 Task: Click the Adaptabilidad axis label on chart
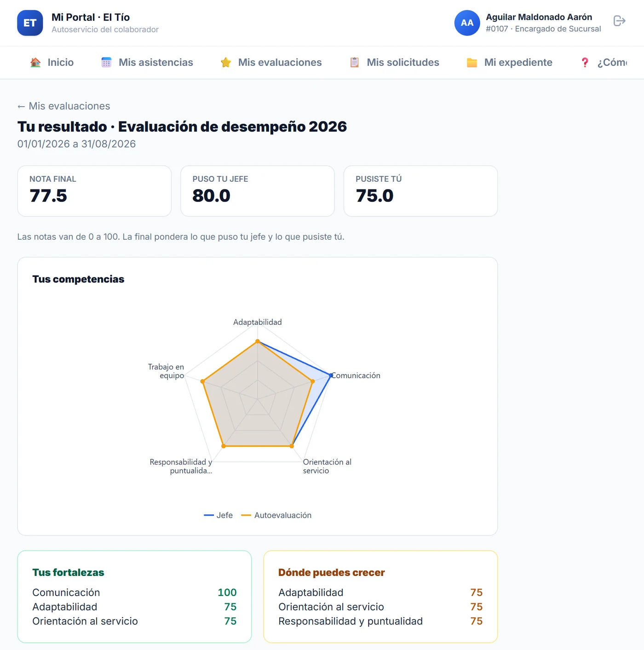point(258,322)
